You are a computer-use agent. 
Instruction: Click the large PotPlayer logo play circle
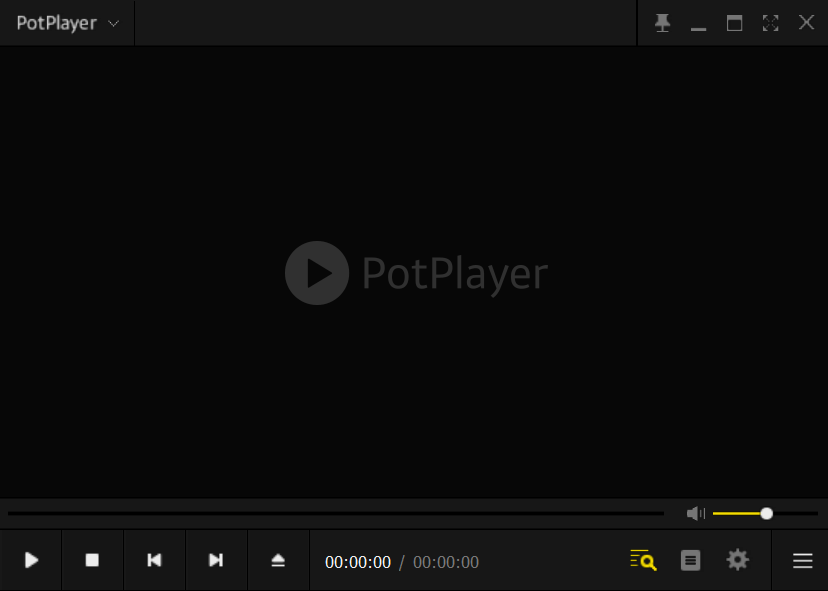tap(317, 273)
